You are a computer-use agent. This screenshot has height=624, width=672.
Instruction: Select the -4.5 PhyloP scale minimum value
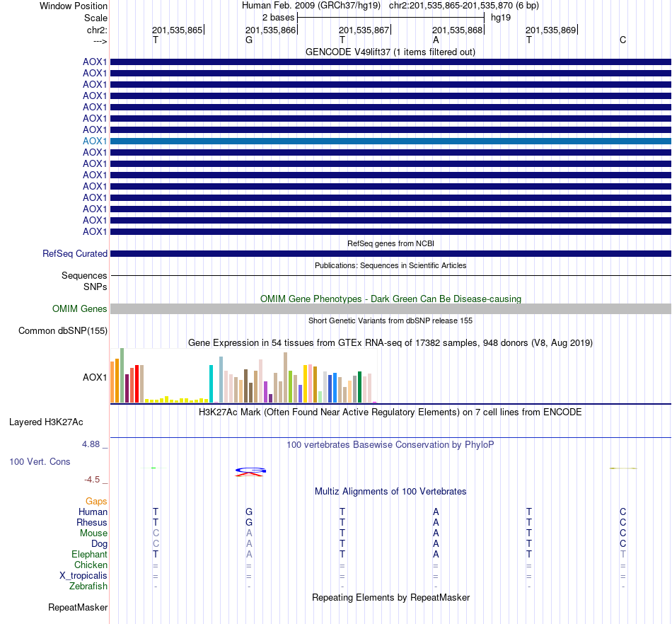pos(92,480)
